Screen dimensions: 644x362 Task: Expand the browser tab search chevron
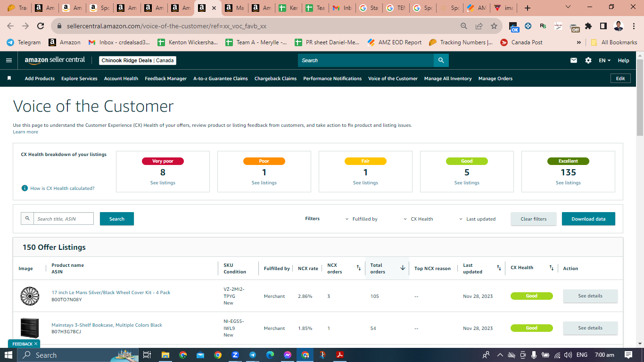tap(568, 7)
